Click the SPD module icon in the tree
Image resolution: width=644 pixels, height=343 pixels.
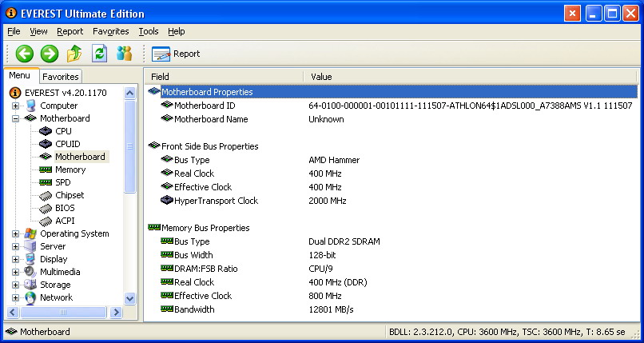point(46,182)
